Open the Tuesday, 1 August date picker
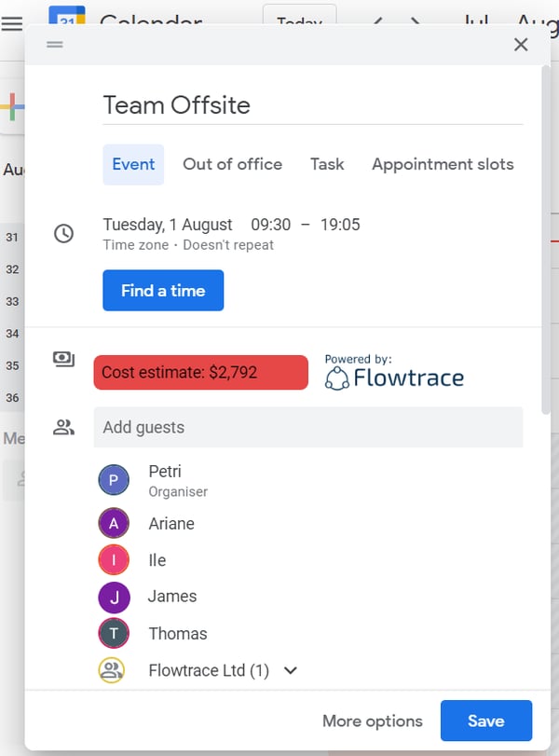 (168, 225)
